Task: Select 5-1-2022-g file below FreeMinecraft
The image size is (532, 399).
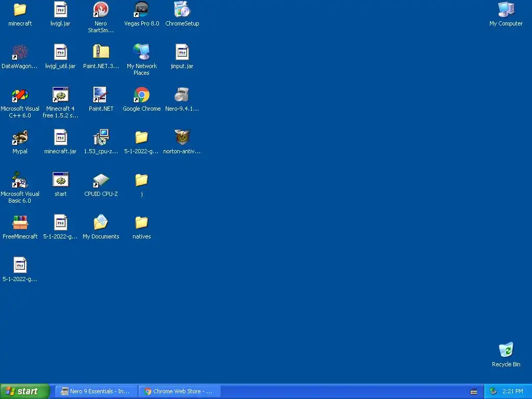Action: coord(20,265)
